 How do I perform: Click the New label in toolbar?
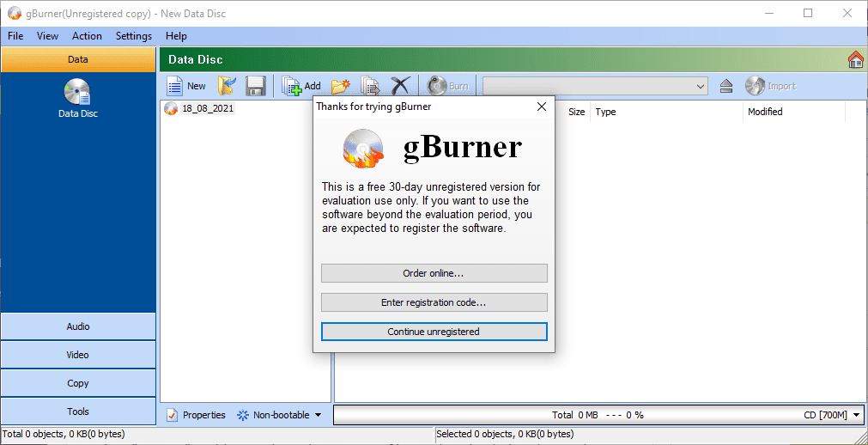[196, 86]
